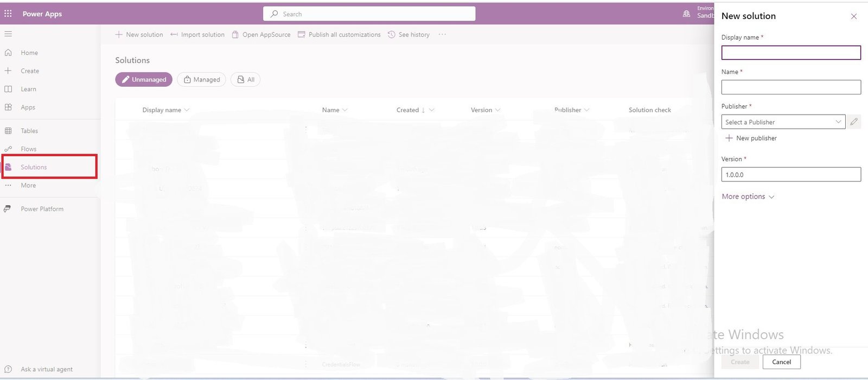Click the Open AppSource bag icon
The width and height of the screenshot is (868, 380).
pyautogui.click(x=235, y=34)
